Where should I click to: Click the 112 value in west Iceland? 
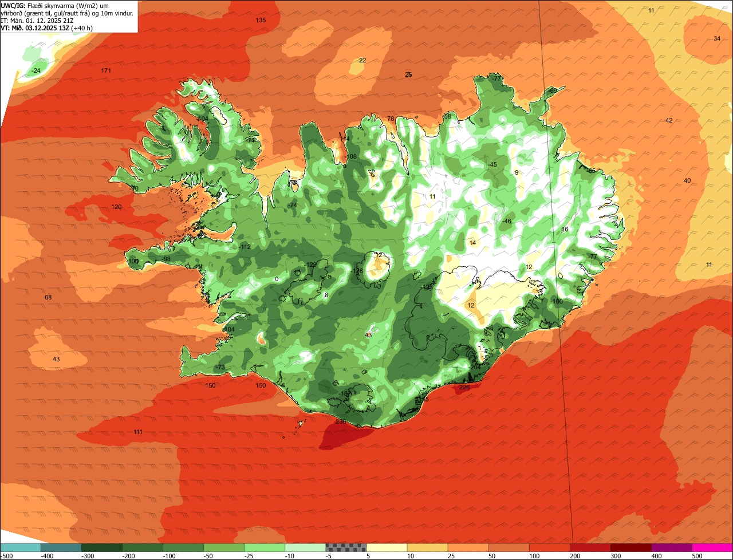pos(246,247)
